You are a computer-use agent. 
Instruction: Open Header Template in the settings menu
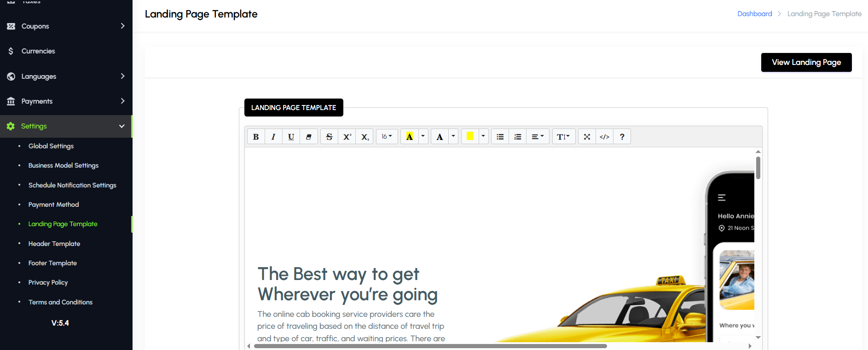[54, 244]
